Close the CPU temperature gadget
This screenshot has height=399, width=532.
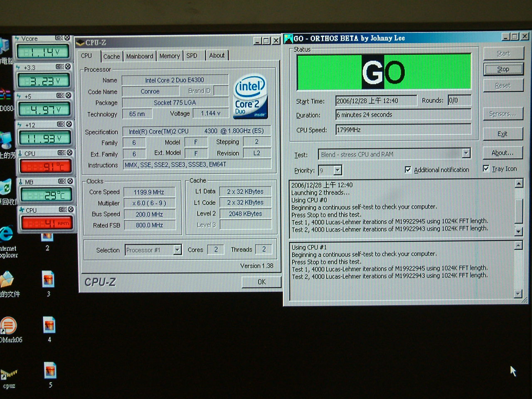[69, 153]
